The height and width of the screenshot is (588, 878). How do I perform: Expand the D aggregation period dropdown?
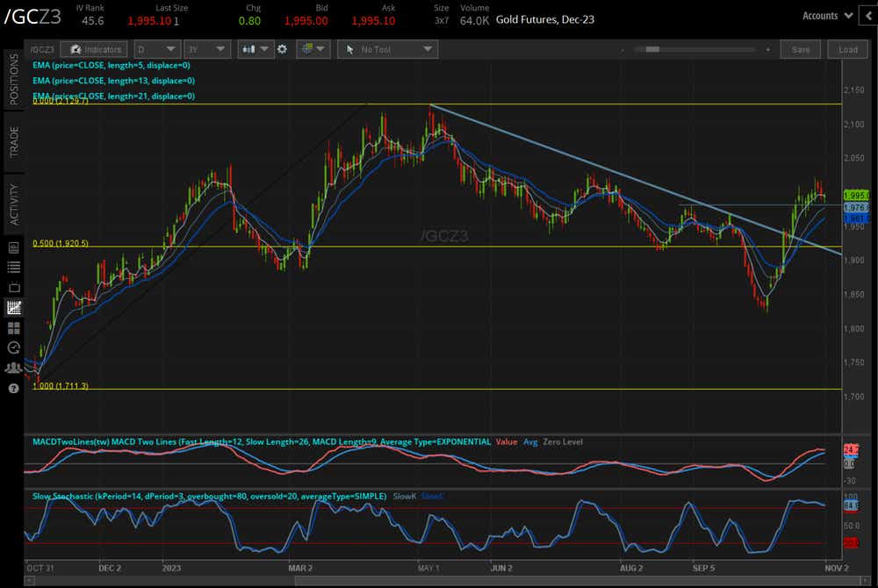pyautogui.click(x=157, y=50)
